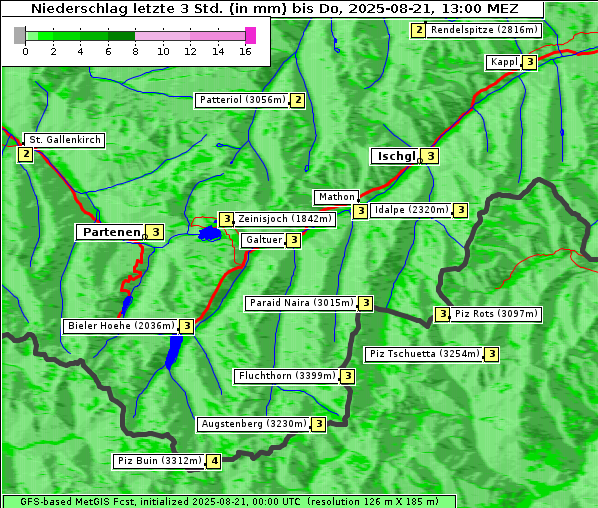This screenshot has width=598, height=508.
Task: Click the yellow value 4 beside Piz Buin
Action: (214, 461)
